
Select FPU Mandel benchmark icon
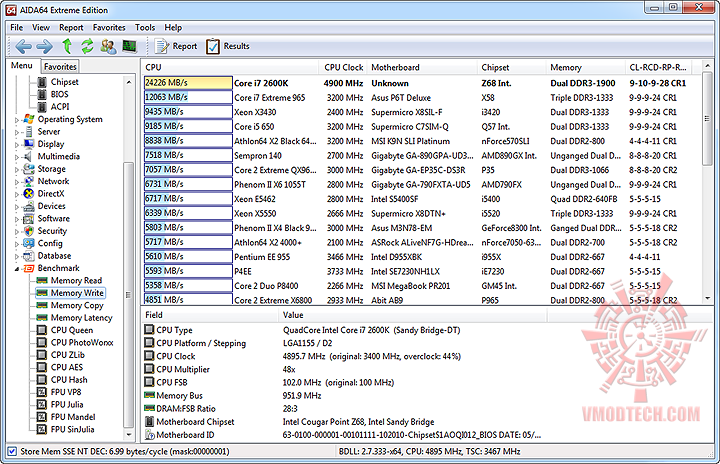click(x=42, y=417)
